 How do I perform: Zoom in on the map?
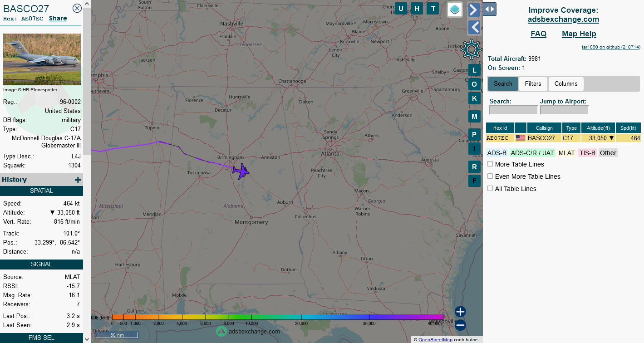coord(460,312)
